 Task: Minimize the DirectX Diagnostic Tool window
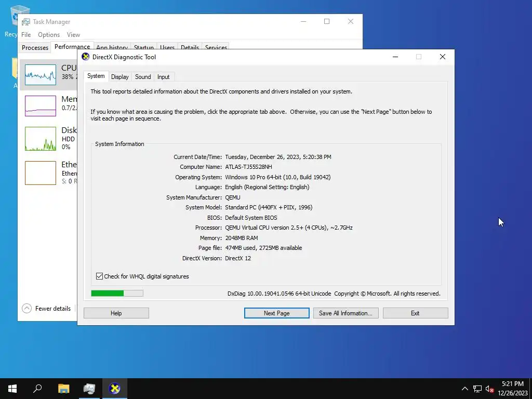[x=395, y=57]
